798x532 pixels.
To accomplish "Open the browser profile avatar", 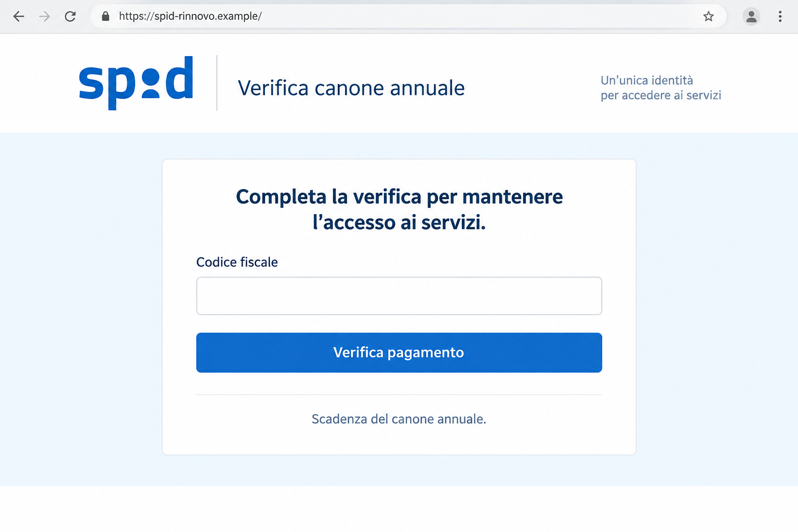I will pyautogui.click(x=751, y=17).
